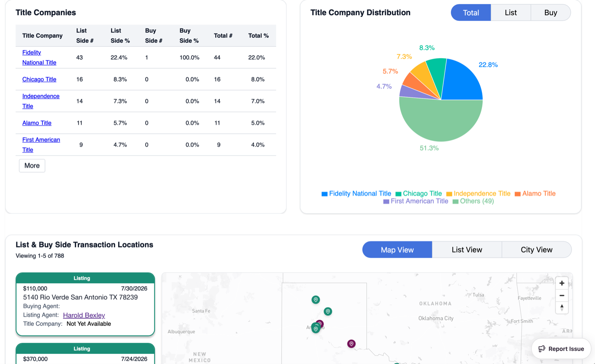
Task: Click the 51.3% pie chart label
Action: [429, 148]
